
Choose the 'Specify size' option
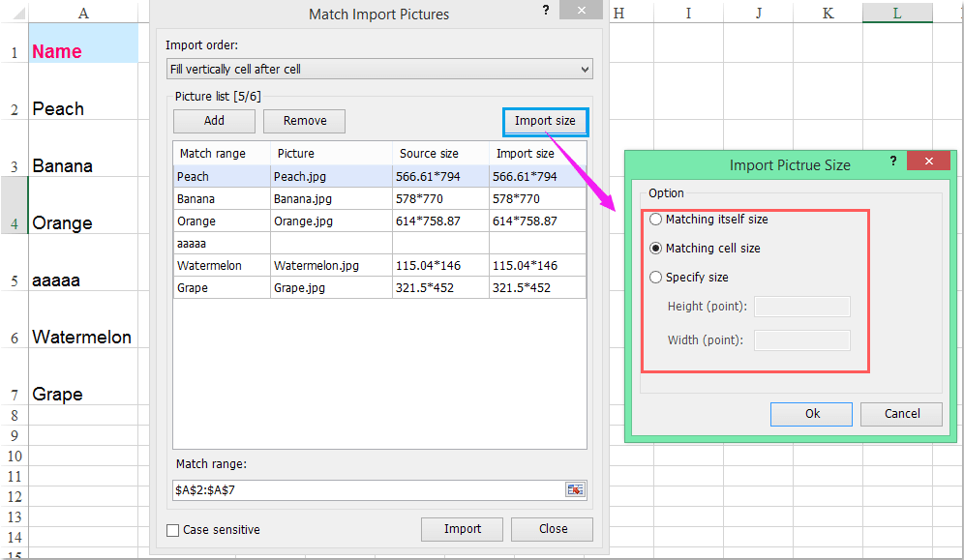656,277
